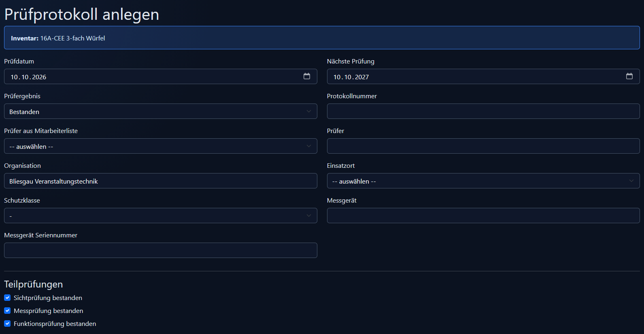Image resolution: width=644 pixels, height=334 pixels.
Task: Expand Prüfer aus Mitarbeiterliste dropdown
Action: click(161, 146)
